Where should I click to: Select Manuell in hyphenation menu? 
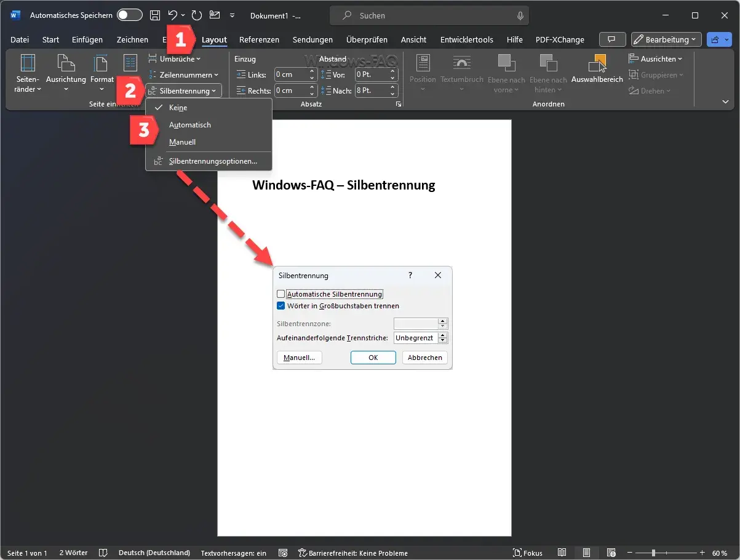209,142
